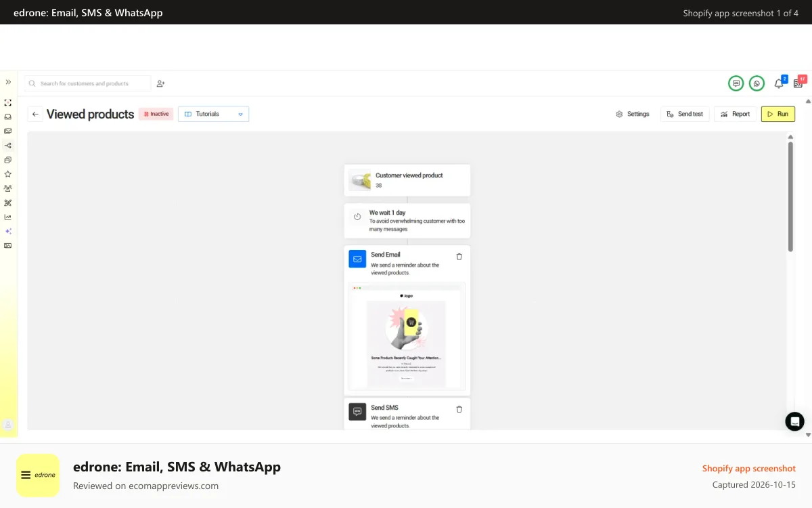Open the stacked envelopes newsletter icon in sidebar
This screenshot has width=812, height=508.
tap(8, 131)
